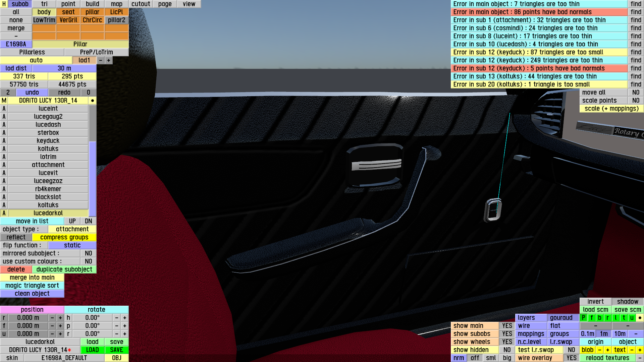Image resolution: width=644 pixels, height=362 pixels.
Task: Click the 'A' marker next to keyduck
Action: point(4,141)
